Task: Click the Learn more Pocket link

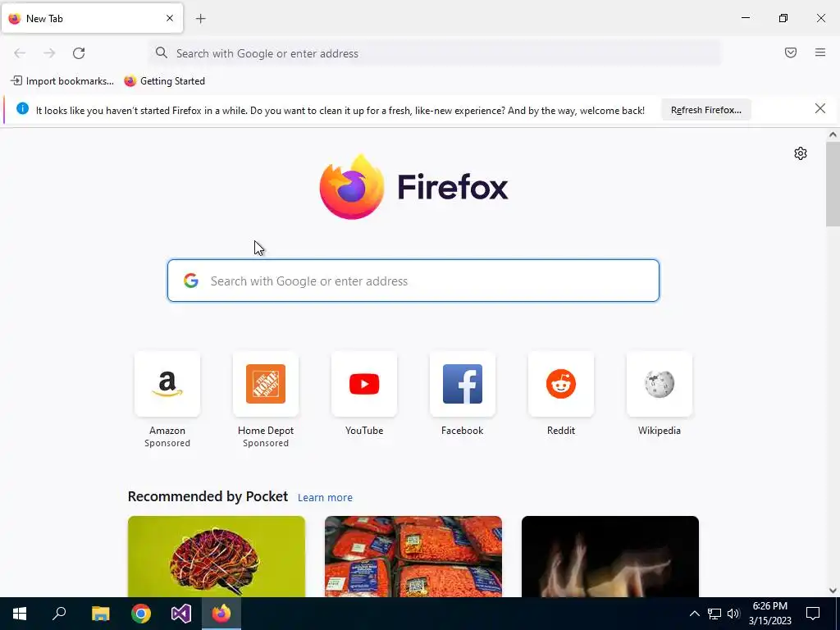Action: tap(325, 498)
